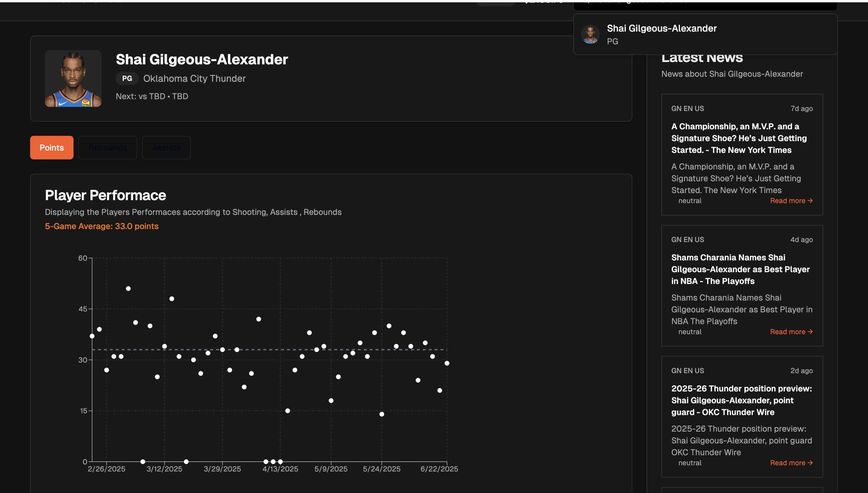Click the first data point on the y-axis
Screen dimensions: 868x493
click(92, 336)
